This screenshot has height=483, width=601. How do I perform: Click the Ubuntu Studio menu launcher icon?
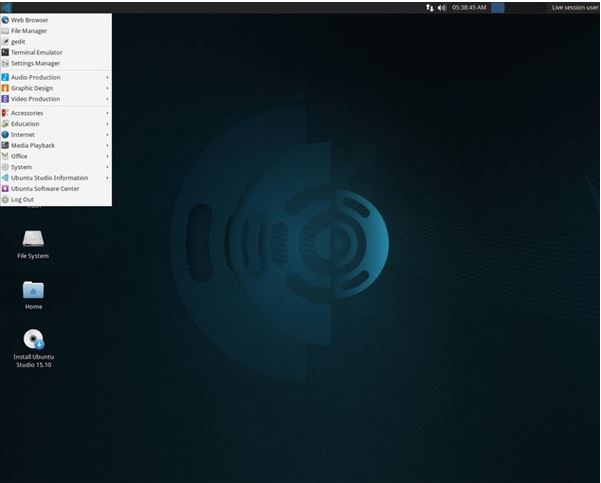tap(6, 7)
